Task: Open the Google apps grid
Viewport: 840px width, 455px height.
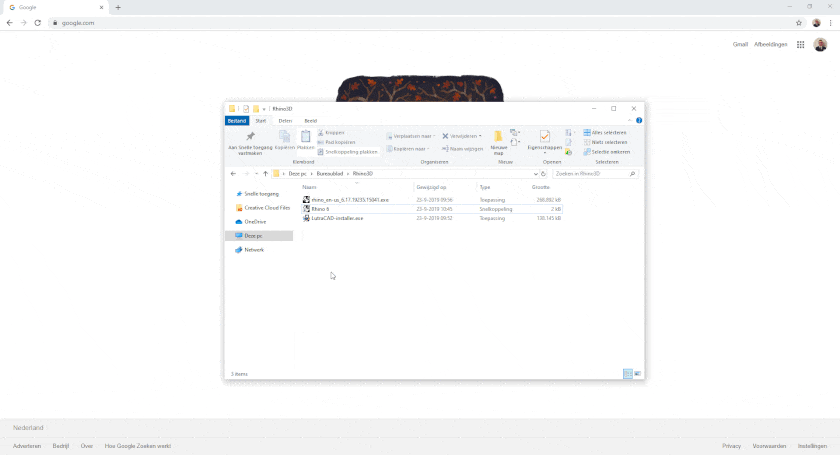Action: tap(800, 44)
